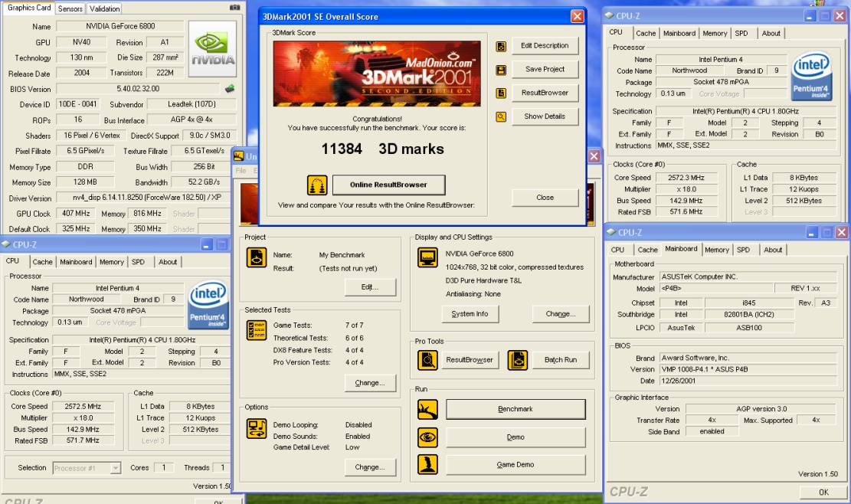Screen dimensions: 851x504
Task: Click the Edit Description button
Action: (545, 45)
